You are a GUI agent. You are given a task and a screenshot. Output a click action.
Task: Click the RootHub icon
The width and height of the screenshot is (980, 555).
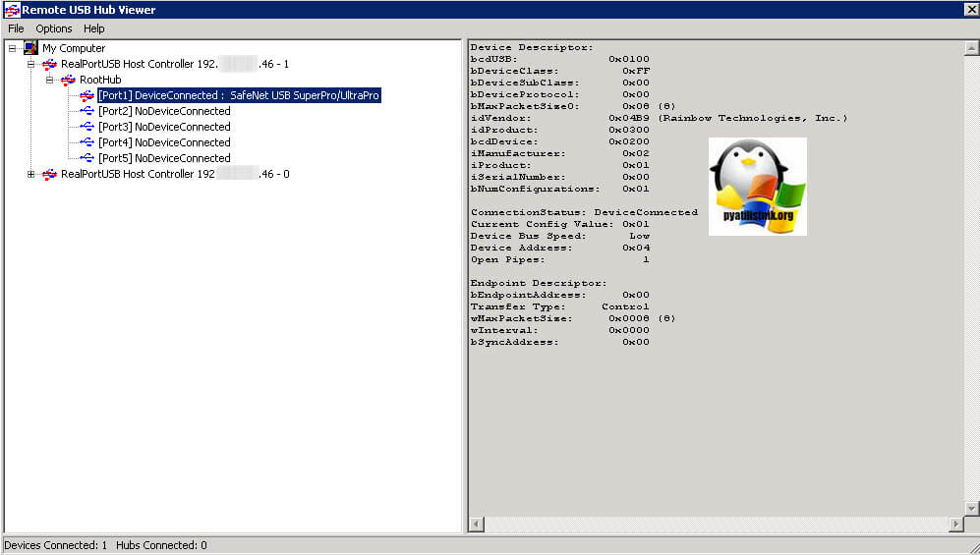68,80
